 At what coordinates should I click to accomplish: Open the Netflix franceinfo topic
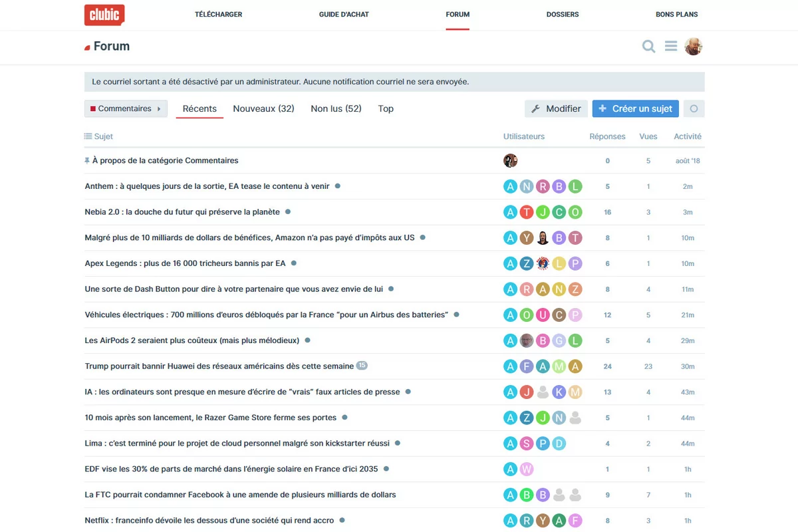(x=209, y=520)
